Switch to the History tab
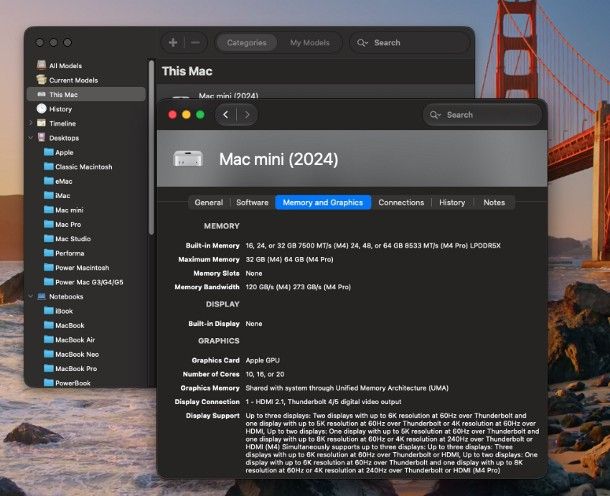Image resolution: width=610 pixels, height=496 pixels. (x=452, y=202)
